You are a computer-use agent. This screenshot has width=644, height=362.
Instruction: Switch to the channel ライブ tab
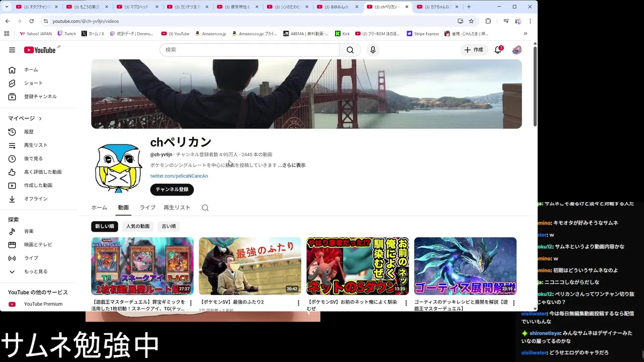pyautogui.click(x=147, y=208)
